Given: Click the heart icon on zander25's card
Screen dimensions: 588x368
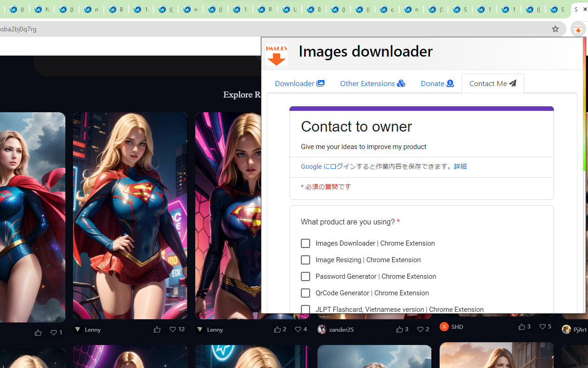Looking at the screenshot, I should click(420, 329).
